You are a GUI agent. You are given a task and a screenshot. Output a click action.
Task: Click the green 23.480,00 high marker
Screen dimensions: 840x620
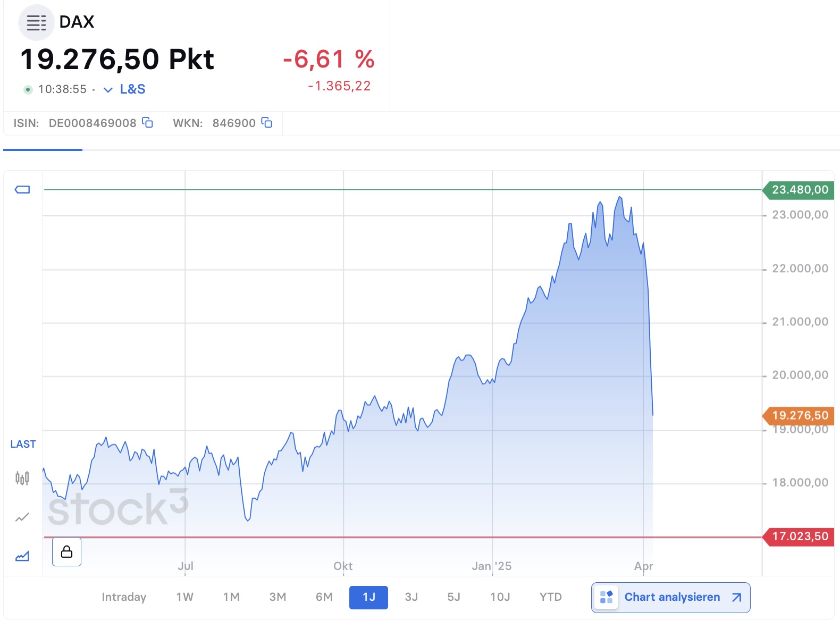[x=799, y=190]
